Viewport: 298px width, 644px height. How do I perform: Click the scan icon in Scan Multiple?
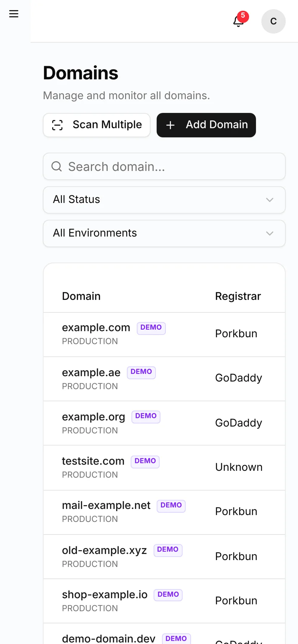click(57, 125)
